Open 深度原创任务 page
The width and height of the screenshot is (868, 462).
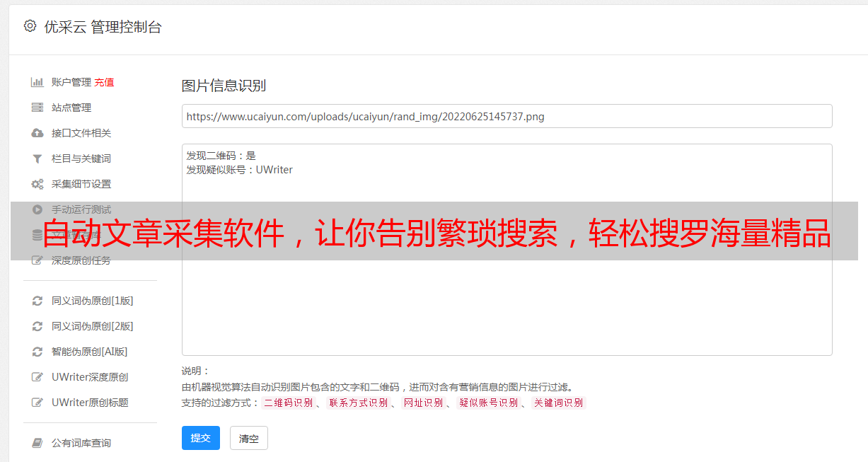tap(81, 260)
